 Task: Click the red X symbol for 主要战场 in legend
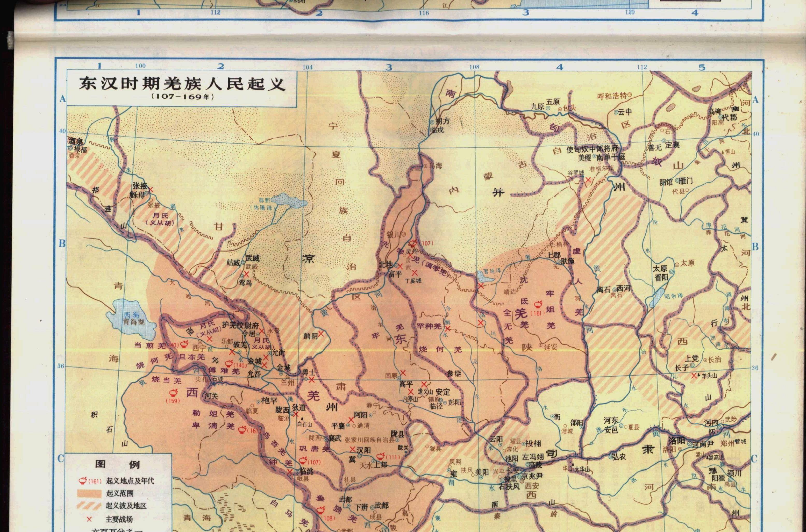click(90, 519)
